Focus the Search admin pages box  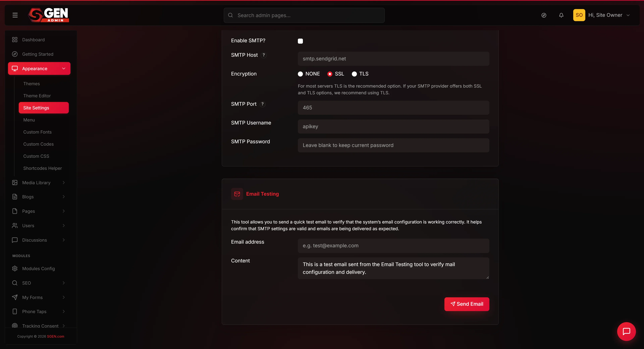304,15
